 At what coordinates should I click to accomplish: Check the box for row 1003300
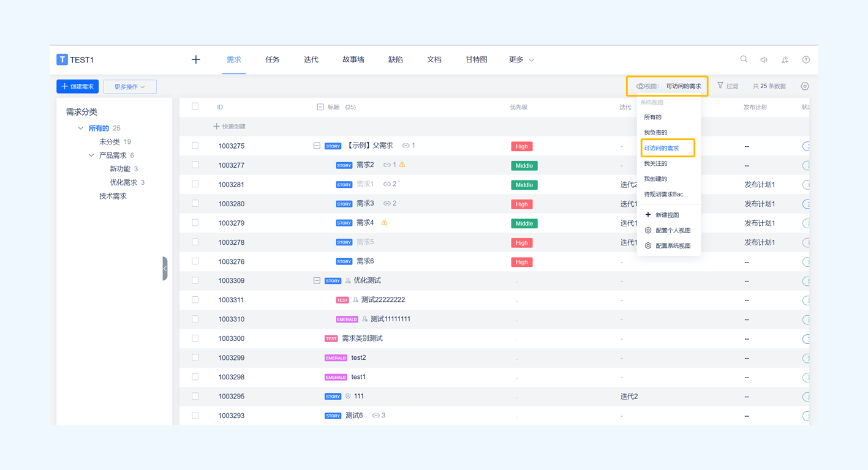click(195, 338)
